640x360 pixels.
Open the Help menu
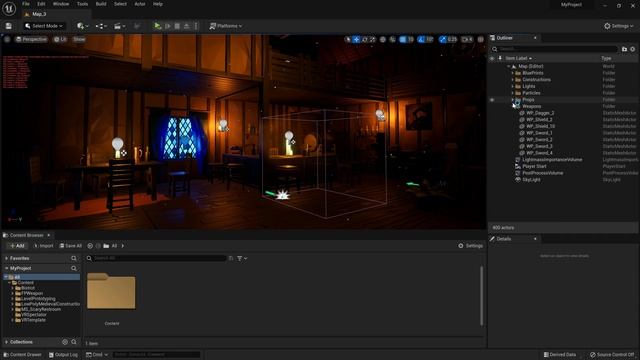pyautogui.click(x=158, y=4)
